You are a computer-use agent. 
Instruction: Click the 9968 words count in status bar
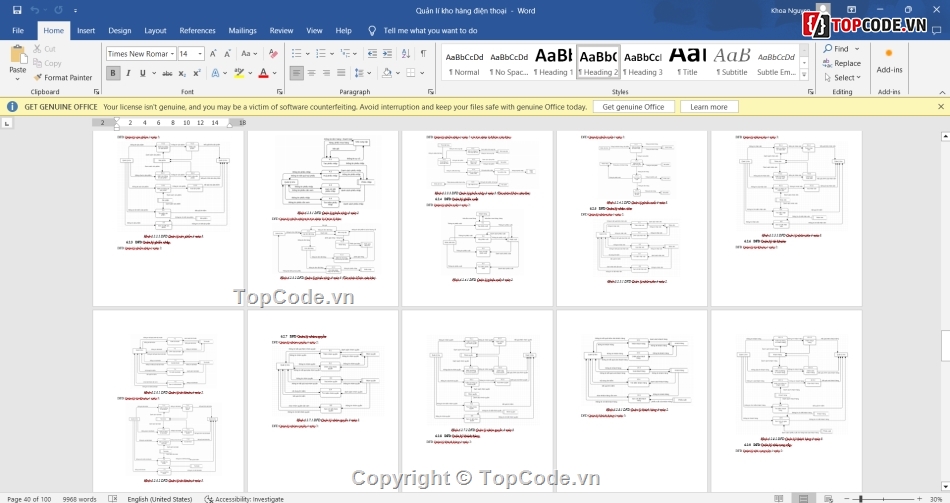tap(79, 499)
